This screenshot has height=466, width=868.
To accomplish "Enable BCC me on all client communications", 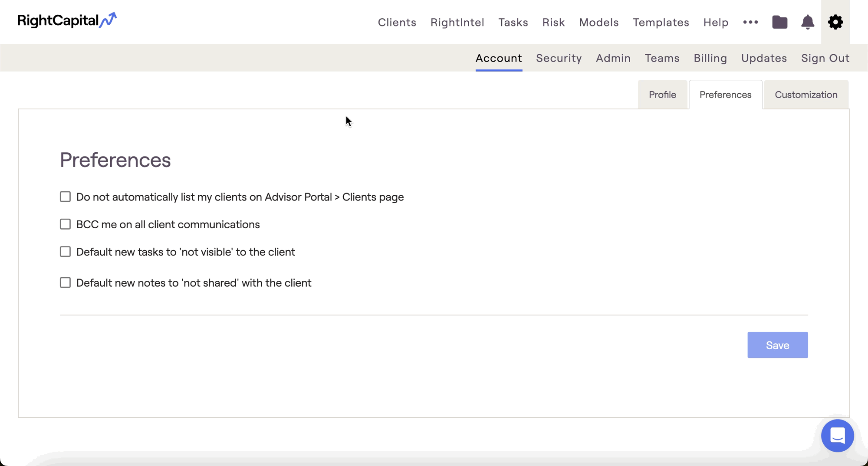I will (x=65, y=224).
